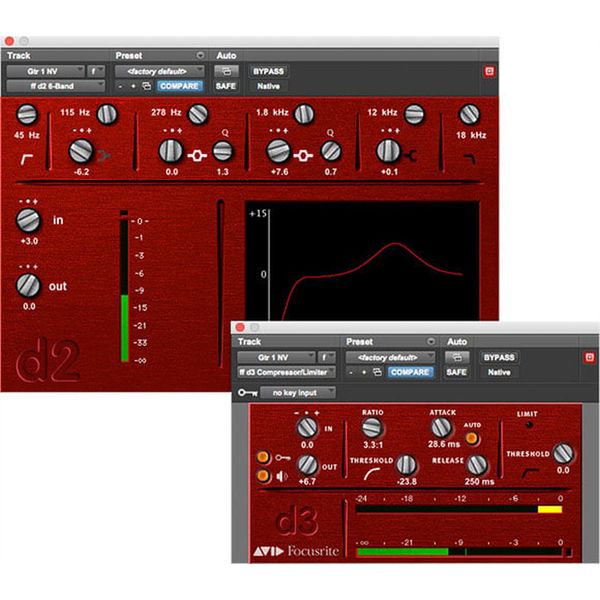Screen dimensions: 600x600
Task: Open the factory default preset list in d3
Action: [x=390, y=357]
